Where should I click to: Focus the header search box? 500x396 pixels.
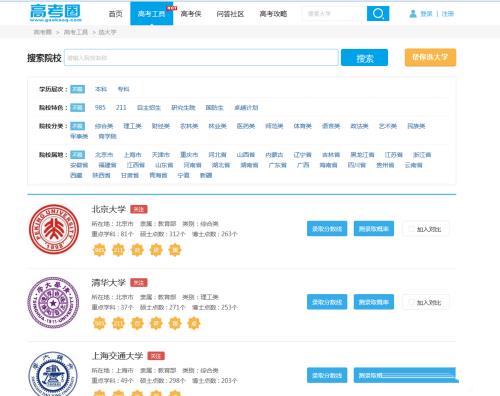point(334,14)
